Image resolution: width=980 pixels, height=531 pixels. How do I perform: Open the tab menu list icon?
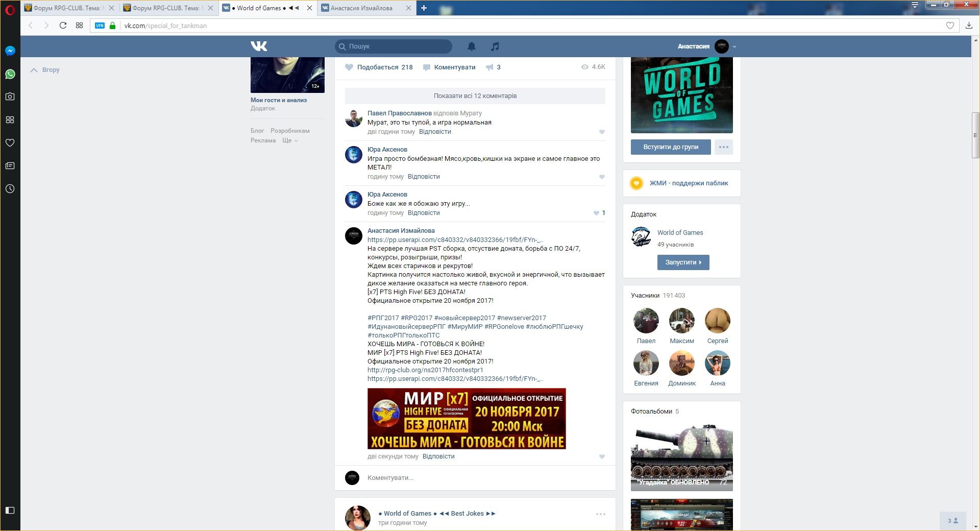(915, 5)
